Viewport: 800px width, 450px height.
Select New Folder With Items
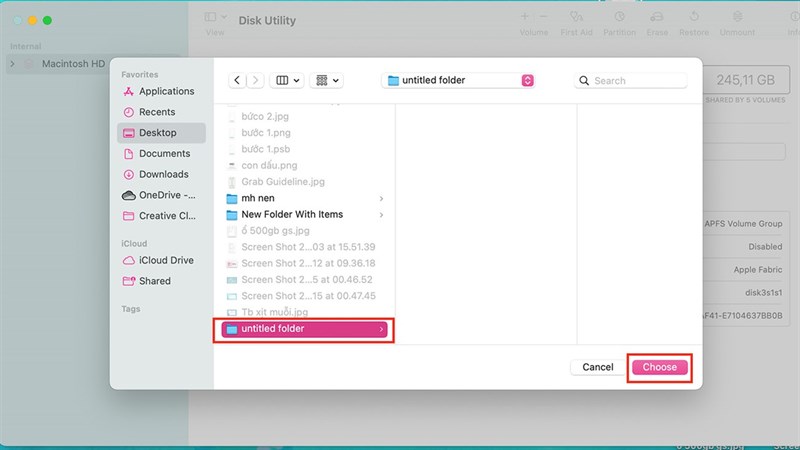305,215
